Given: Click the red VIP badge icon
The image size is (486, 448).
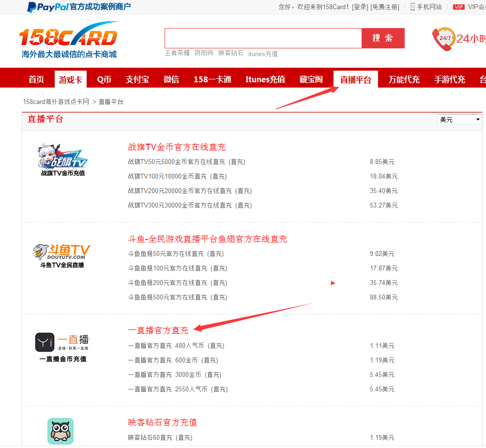Looking at the screenshot, I should 459,7.
